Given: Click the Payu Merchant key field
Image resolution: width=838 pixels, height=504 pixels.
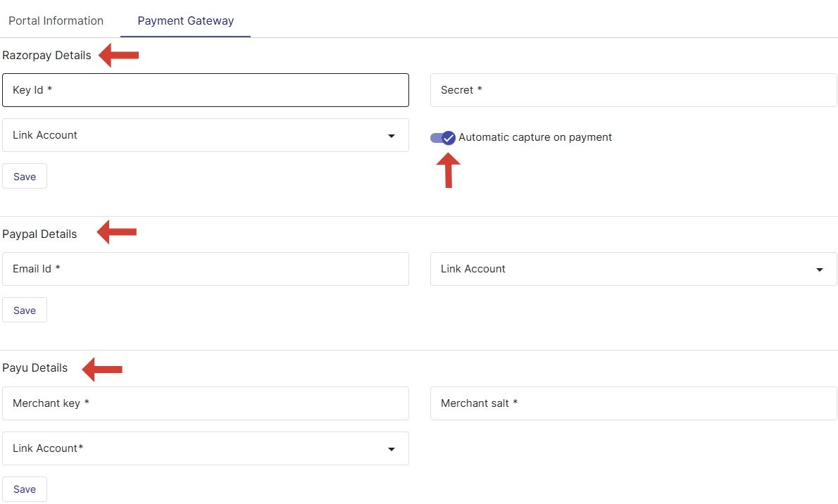Looking at the screenshot, I should pyautogui.click(x=206, y=403).
